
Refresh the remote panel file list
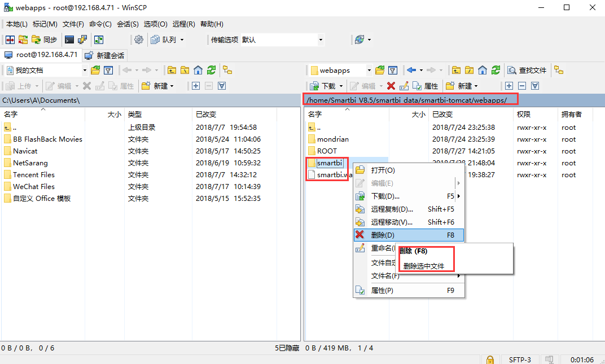pyautogui.click(x=496, y=70)
